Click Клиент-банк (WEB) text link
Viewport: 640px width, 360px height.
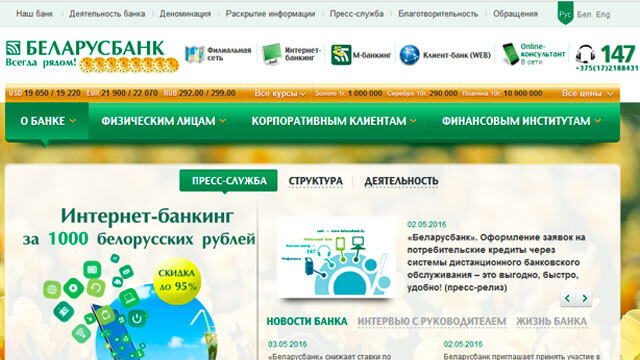coord(457,55)
